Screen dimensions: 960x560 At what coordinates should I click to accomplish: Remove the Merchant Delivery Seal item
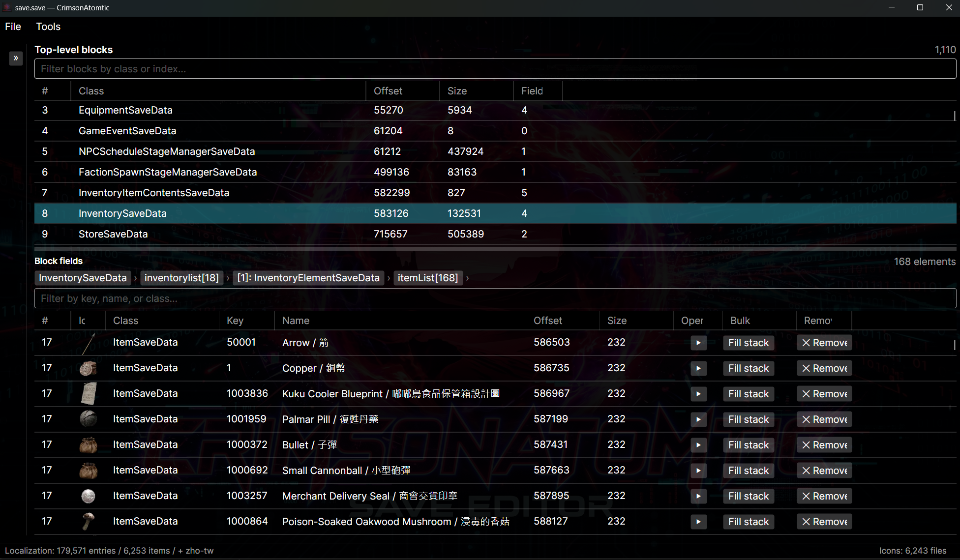[x=824, y=496]
